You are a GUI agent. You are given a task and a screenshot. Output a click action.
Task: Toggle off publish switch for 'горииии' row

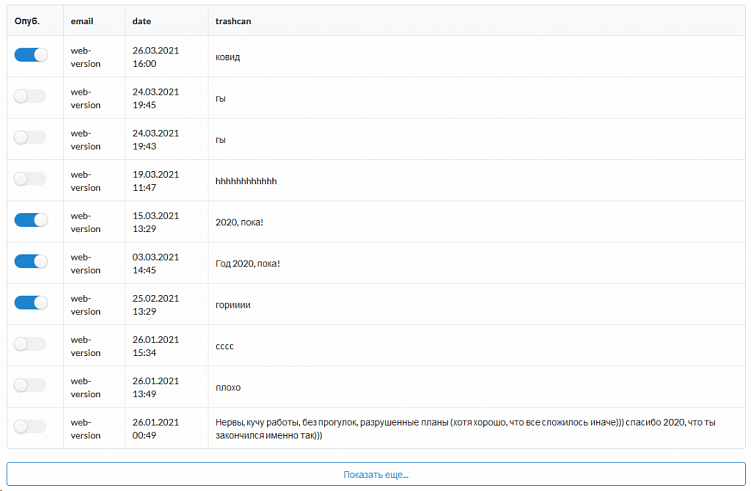pyautogui.click(x=31, y=302)
